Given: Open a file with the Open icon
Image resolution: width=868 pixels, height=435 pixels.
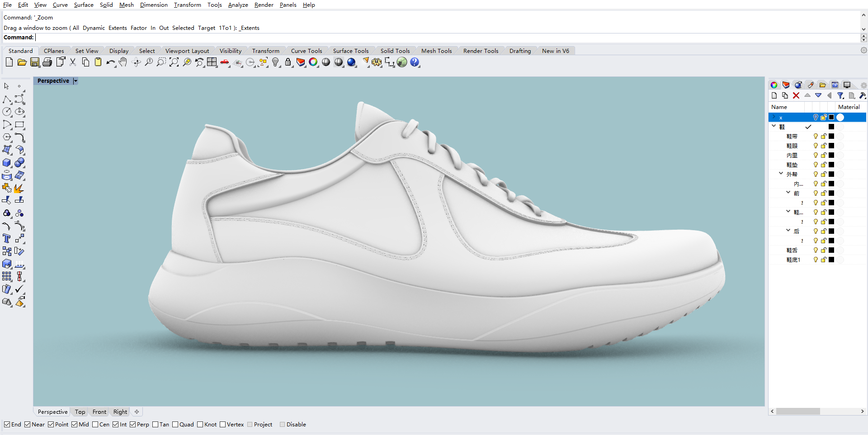Looking at the screenshot, I should [x=22, y=62].
